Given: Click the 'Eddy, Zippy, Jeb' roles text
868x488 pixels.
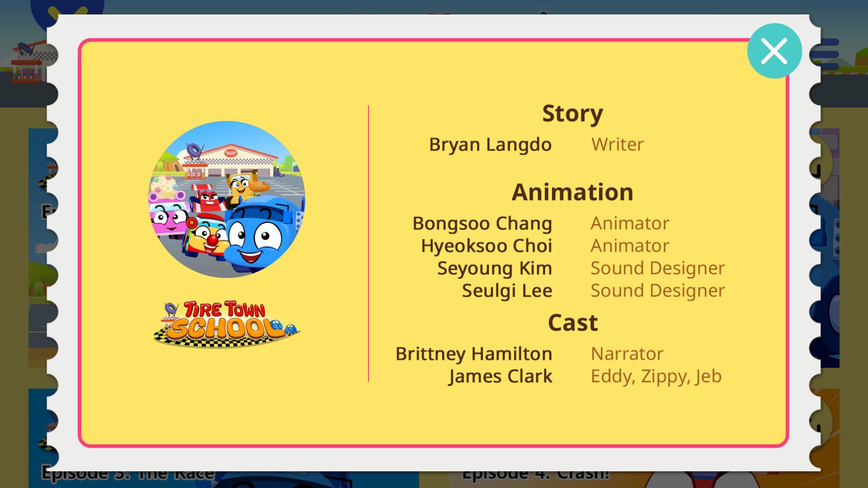Looking at the screenshot, I should pyautogui.click(x=656, y=376).
